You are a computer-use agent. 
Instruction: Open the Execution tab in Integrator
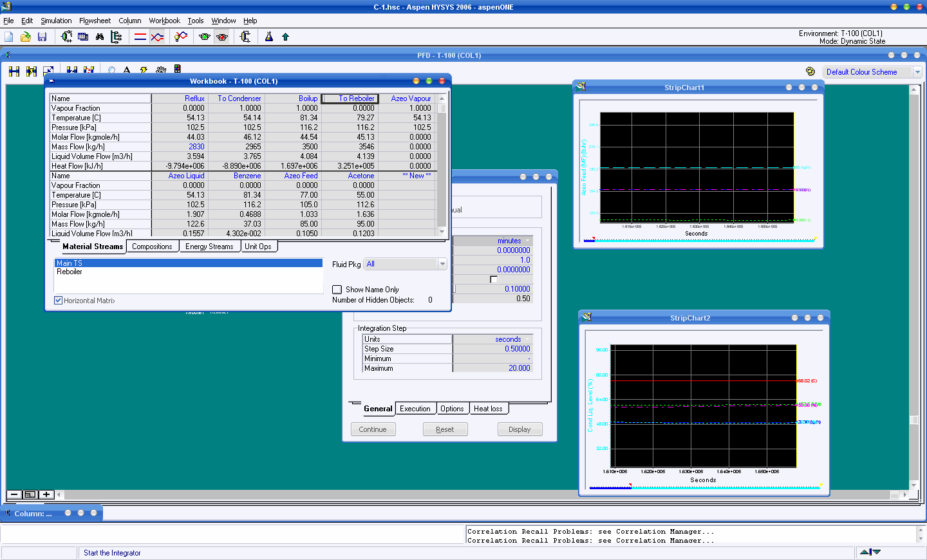point(415,409)
